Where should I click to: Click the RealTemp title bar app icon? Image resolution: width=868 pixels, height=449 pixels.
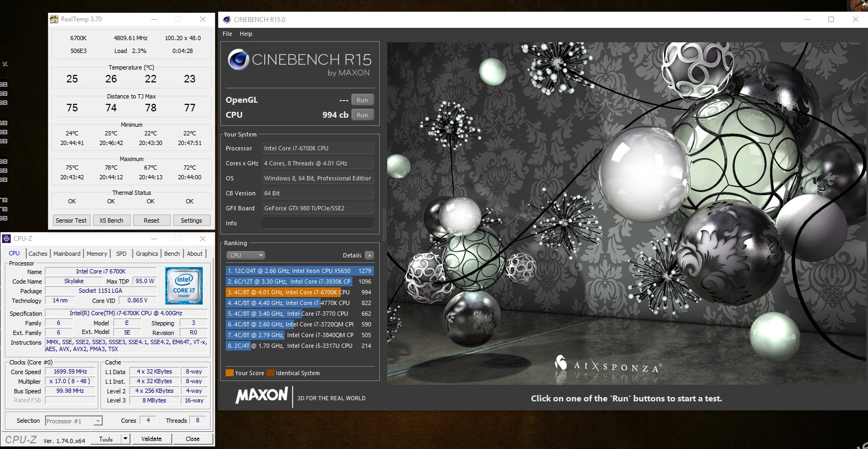[54, 19]
